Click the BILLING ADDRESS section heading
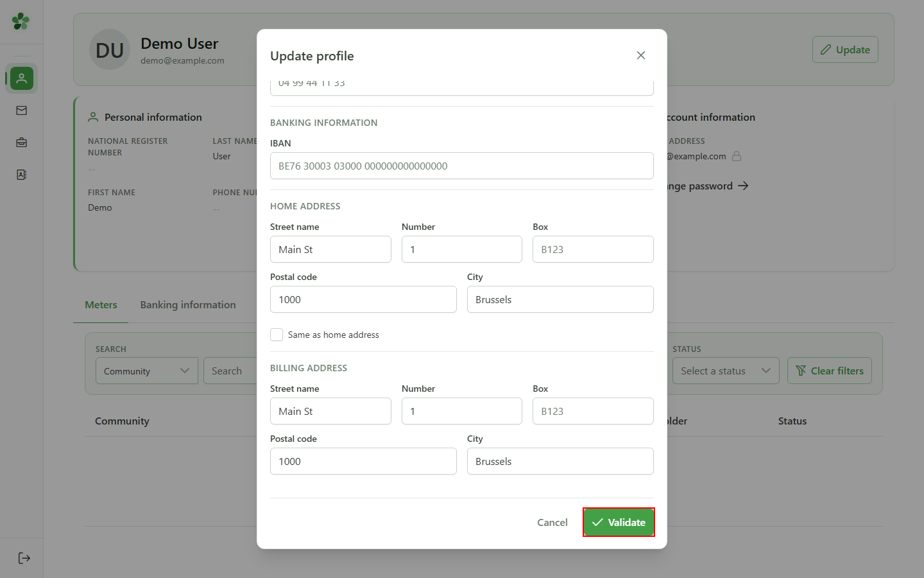924x578 pixels. [x=309, y=368]
